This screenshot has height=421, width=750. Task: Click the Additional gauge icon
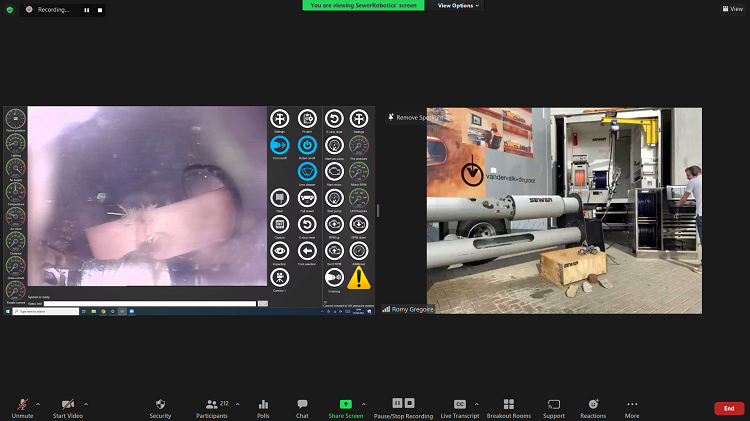[359, 251]
